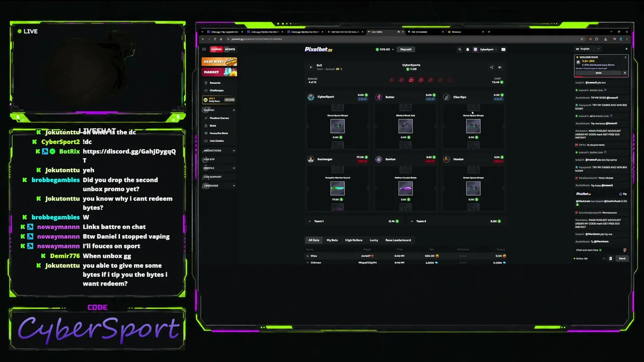Open Vendor player avatar
The height and width of the screenshot is (362, 644).
pos(447,159)
